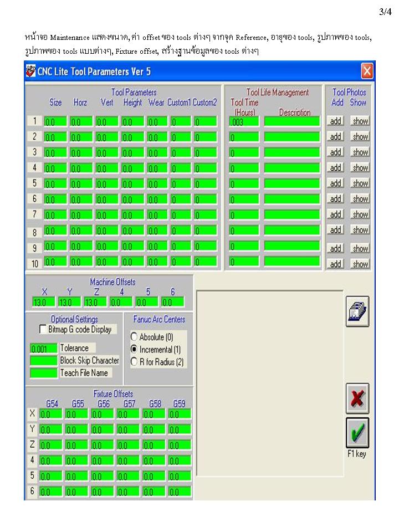Click add photo button for tool 8
The height and width of the screenshot is (532, 399).
point(336,230)
